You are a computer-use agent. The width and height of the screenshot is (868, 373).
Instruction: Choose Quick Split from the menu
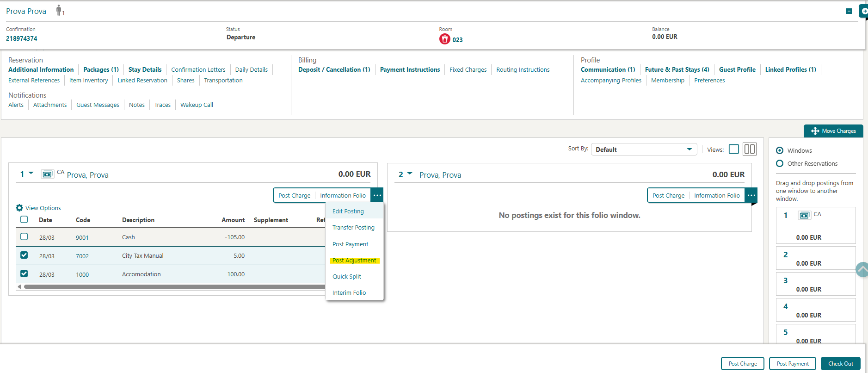click(347, 276)
